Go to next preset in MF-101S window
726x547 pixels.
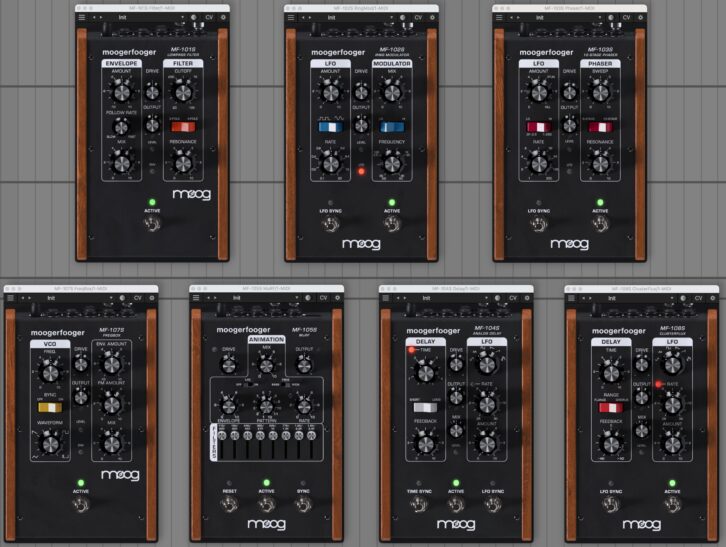(101, 17)
